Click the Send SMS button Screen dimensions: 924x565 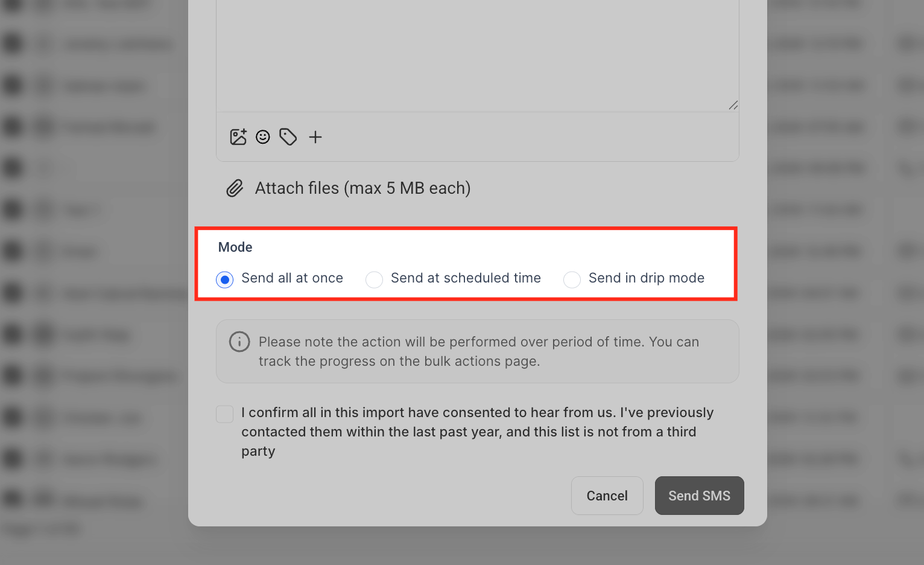point(700,496)
